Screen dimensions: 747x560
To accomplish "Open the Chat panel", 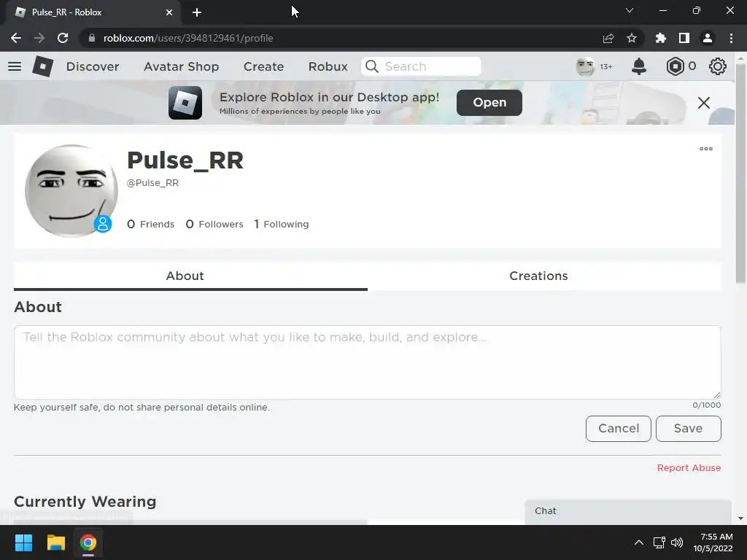I will 628,511.
